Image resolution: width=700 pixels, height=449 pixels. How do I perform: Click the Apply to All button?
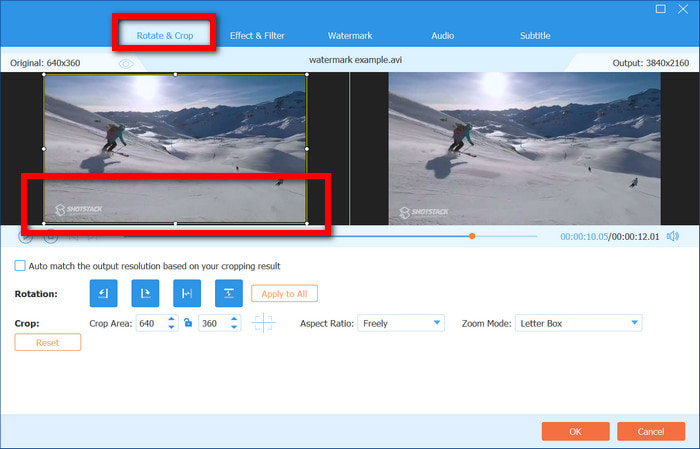(284, 294)
